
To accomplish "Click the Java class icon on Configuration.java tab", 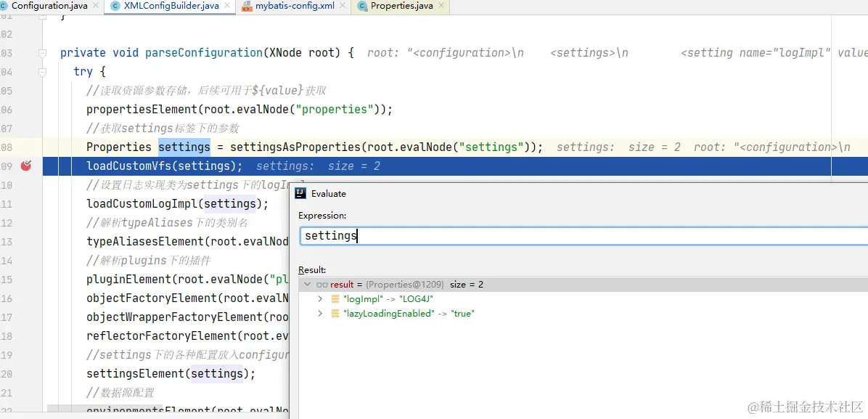I will click(x=4, y=7).
